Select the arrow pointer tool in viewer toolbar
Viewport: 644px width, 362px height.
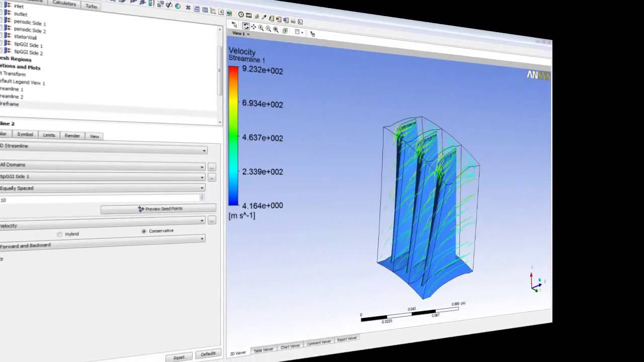click(234, 25)
